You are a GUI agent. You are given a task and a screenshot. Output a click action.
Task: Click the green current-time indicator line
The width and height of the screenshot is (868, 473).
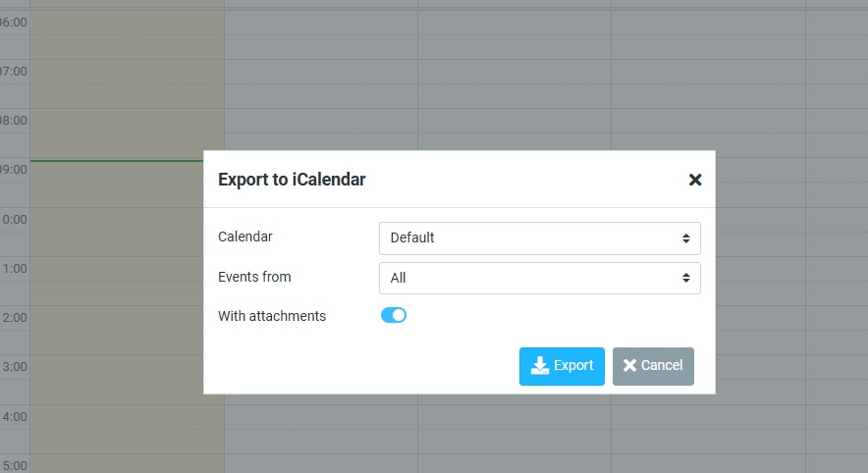tap(117, 161)
